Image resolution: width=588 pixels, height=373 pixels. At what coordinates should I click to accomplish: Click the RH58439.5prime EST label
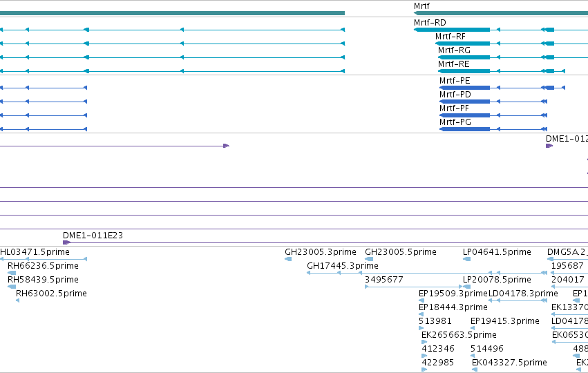click(x=43, y=280)
